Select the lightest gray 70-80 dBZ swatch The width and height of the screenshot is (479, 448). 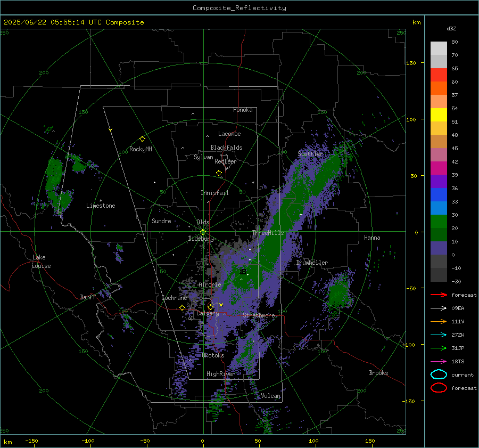439,48
